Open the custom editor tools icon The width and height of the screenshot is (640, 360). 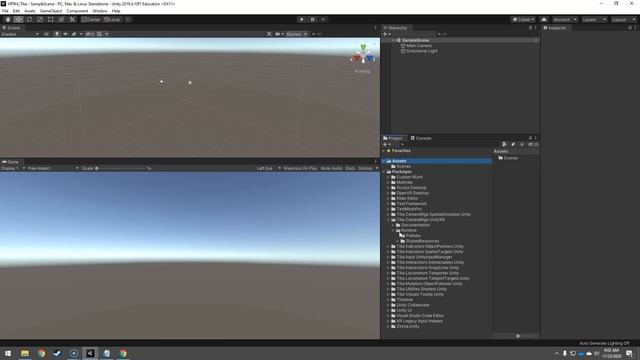72,20
